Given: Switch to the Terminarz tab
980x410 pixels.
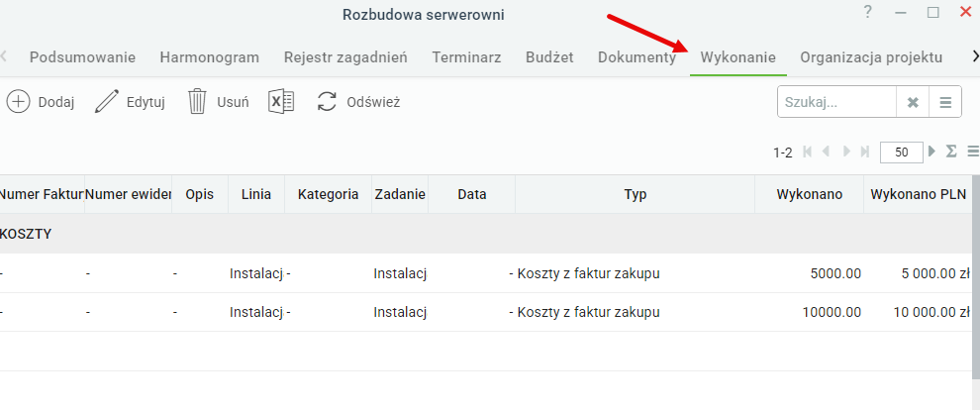Looking at the screenshot, I should [x=466, y=57].
